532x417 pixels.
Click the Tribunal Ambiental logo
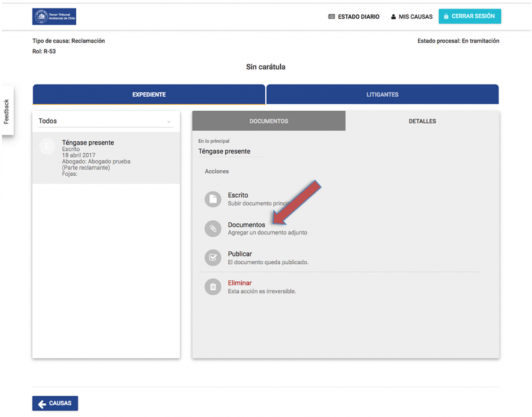[54, 17]
